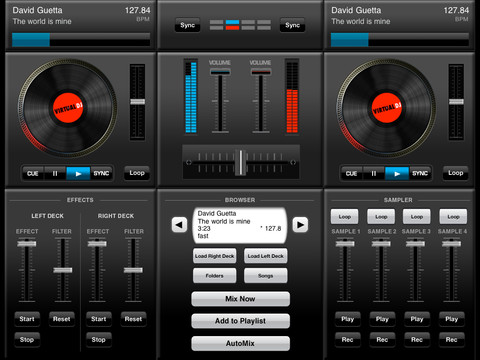The image size is (480, 360).
Task: Record Sample 1 with Rec
Action: (x=348, y=340)
